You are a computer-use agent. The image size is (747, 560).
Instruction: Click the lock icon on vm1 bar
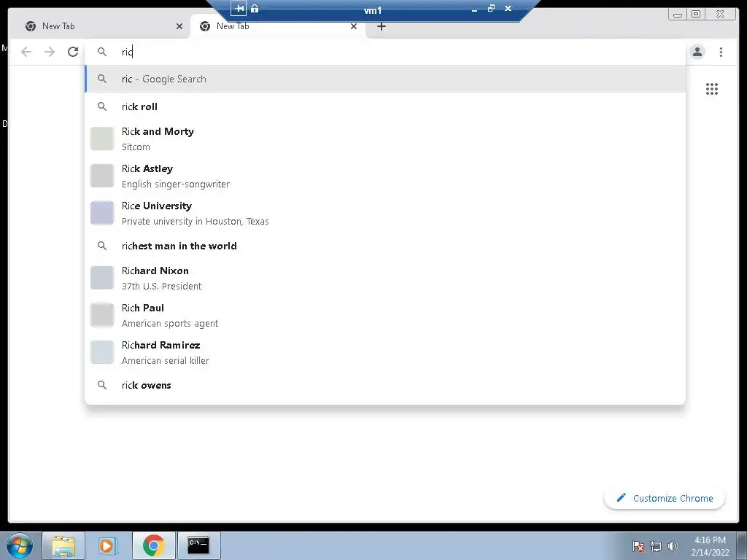pyautogui.click(x=255, y=8)
